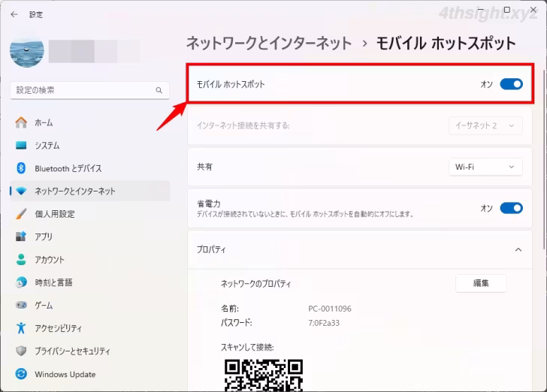Open 個人用設定 page
This screenshot has height=392, width=547.
point(89,214)
